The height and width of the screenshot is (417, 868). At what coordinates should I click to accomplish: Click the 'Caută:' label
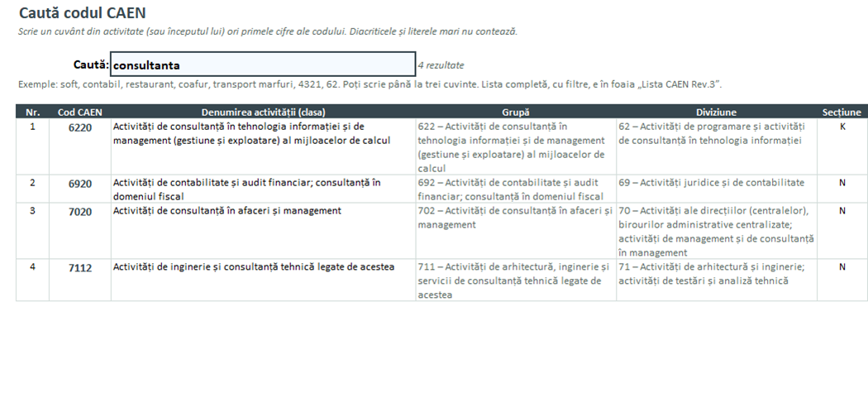click(x=91, y=65)
